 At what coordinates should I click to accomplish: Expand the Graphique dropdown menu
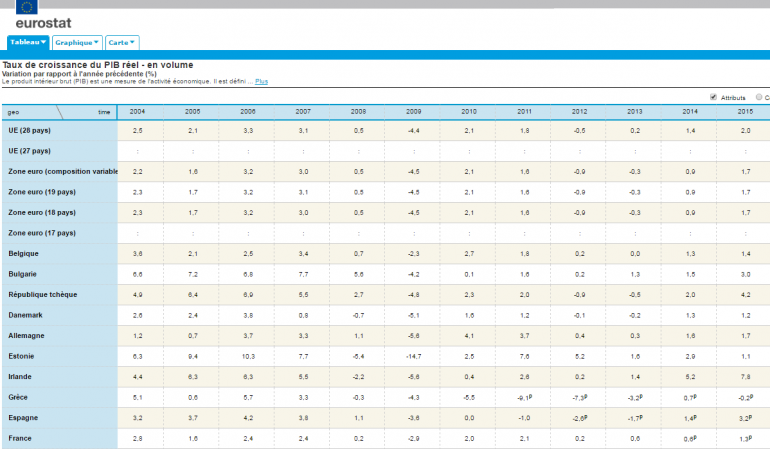click(x=77, y=43)
